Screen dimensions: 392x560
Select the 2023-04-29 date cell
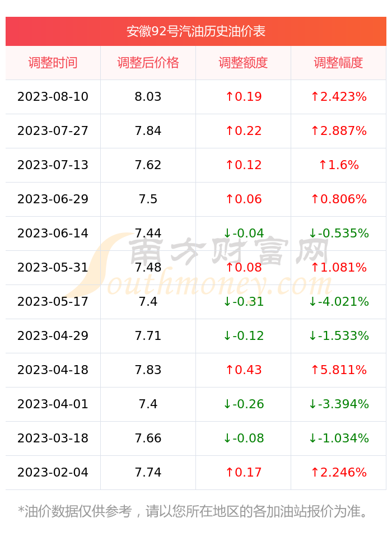[x=53, y=335]
